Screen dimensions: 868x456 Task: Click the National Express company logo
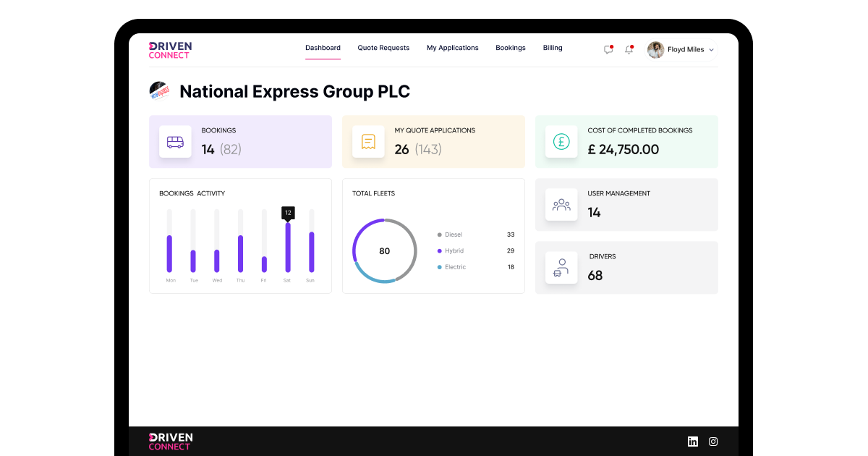[159, 91]
